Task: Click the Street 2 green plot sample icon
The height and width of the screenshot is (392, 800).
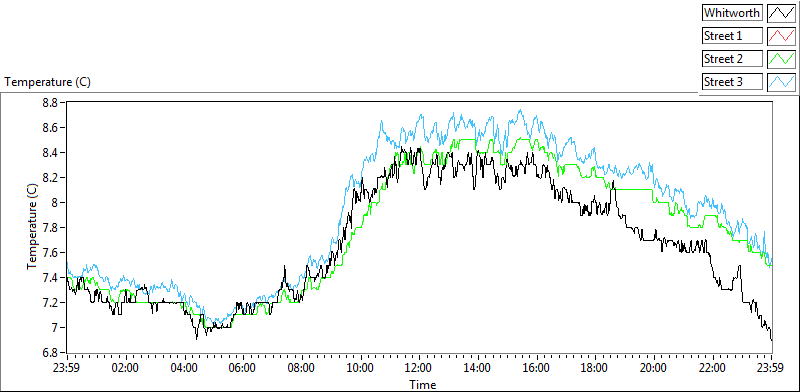Action: click(781, 59)
